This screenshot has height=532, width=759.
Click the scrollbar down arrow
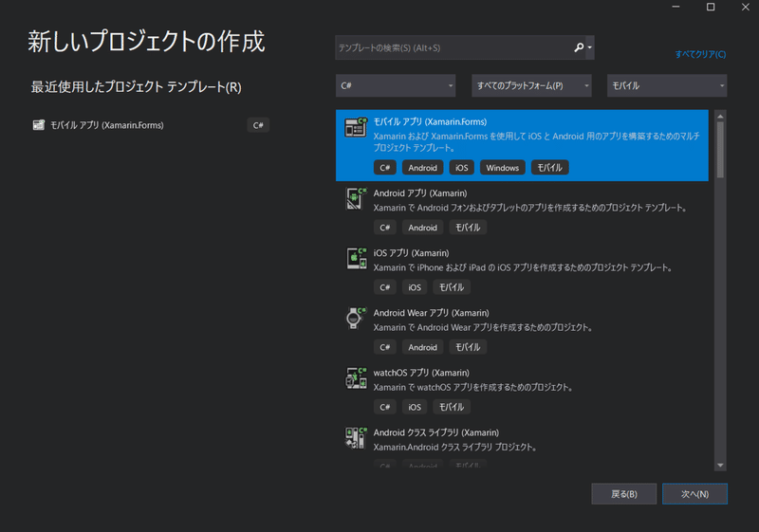pos(720,466)
